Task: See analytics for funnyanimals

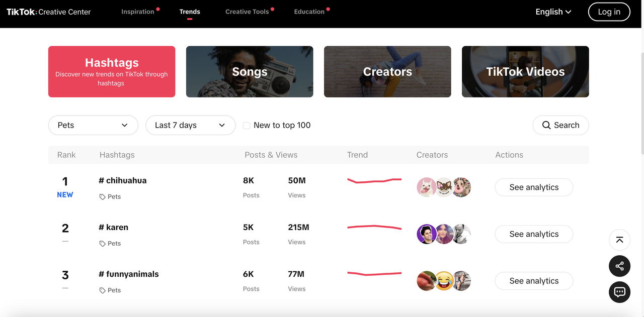Action: tap(534, 281)
